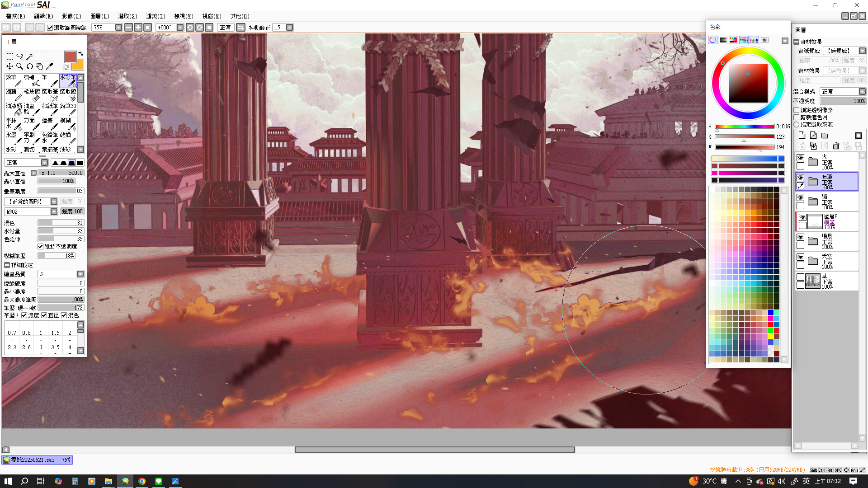Open layer 混合模式 dropdown

pyautogui.click(x=862, y=92)
